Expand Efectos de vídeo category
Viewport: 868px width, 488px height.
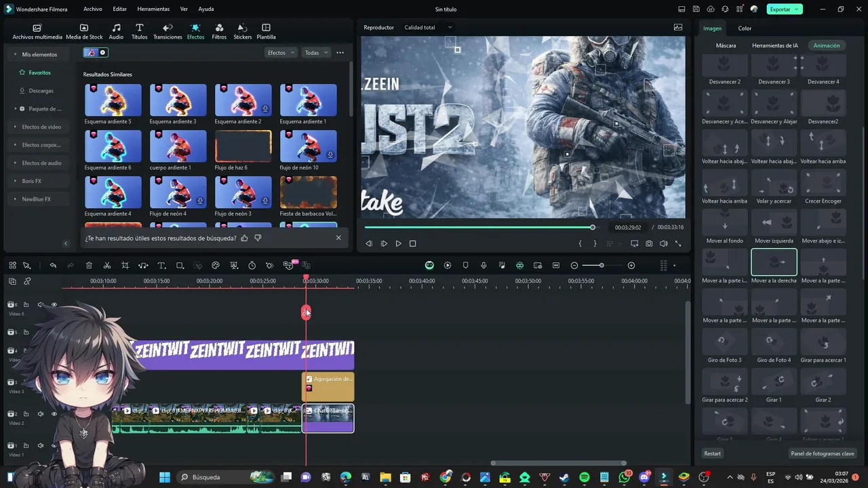pyautogui.click(x=16, y=127)
